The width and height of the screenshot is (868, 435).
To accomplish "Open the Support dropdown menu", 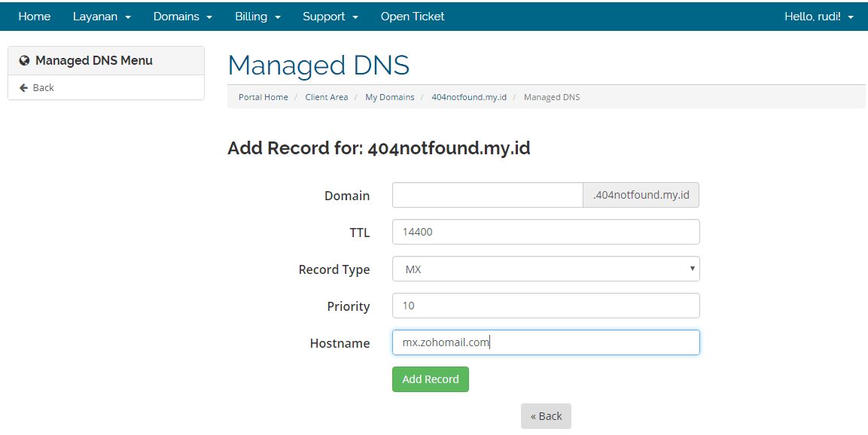I will click(x=330, y=16).
